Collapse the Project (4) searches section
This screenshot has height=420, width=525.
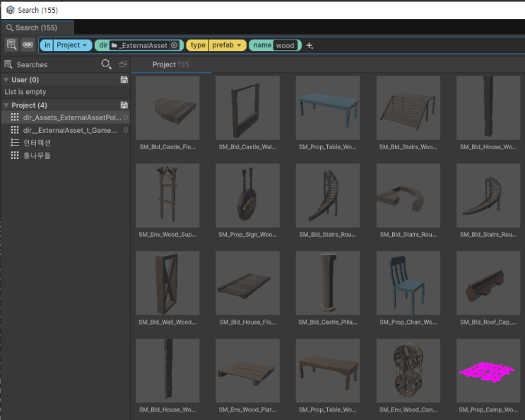(6, 105)
